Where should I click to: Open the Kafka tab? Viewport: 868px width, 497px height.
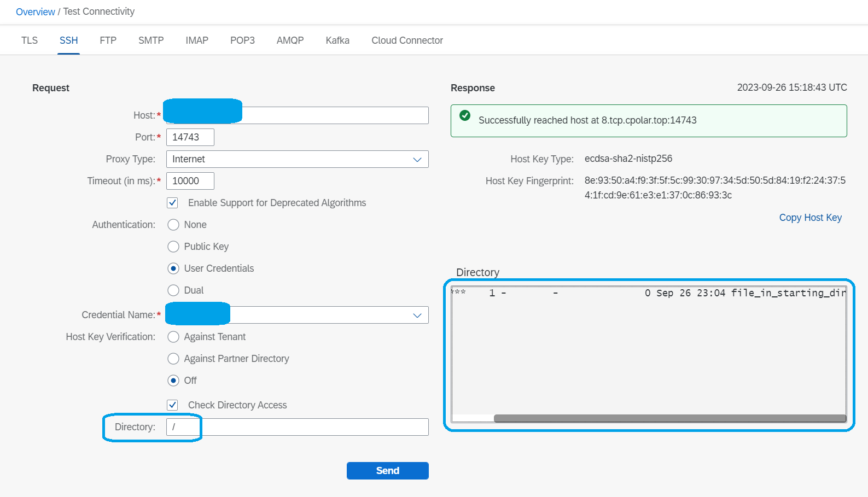pos(337,40)
